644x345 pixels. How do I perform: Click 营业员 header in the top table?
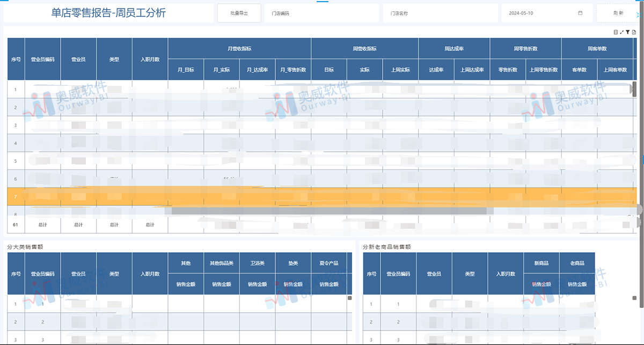click(78, 59)
